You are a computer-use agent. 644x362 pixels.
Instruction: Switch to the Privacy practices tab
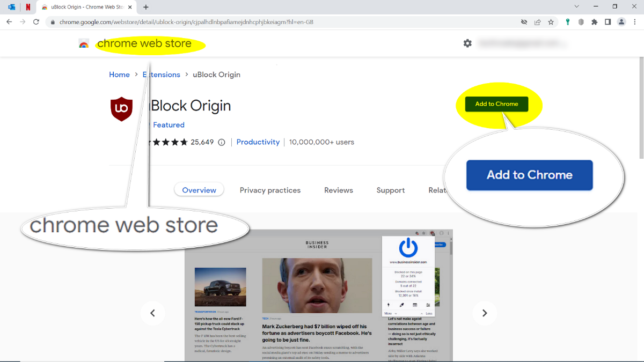(270, 190)
